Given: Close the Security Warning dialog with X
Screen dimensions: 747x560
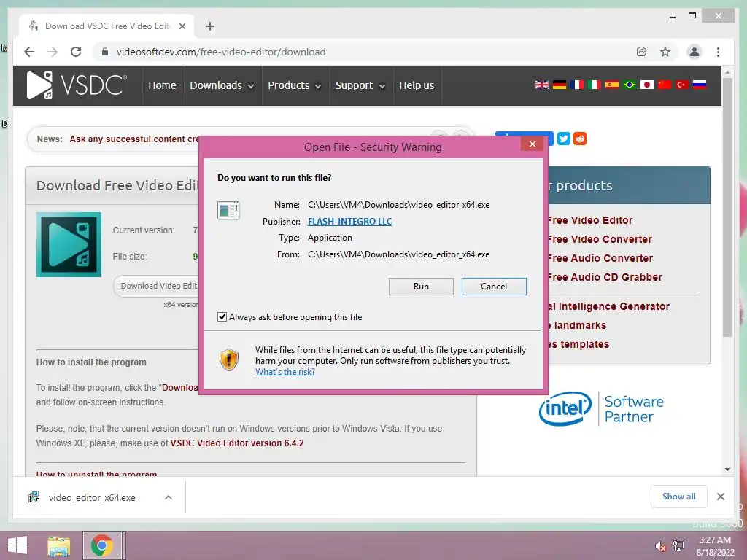Looking at the screenshot, I should [532, 144].
